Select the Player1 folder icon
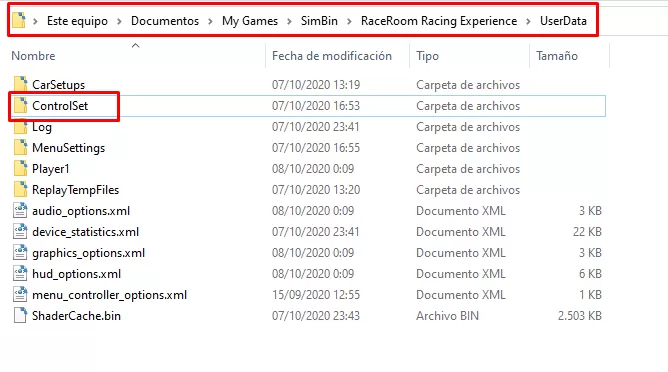Screen dimensions: 668x372 pos(20,168)
